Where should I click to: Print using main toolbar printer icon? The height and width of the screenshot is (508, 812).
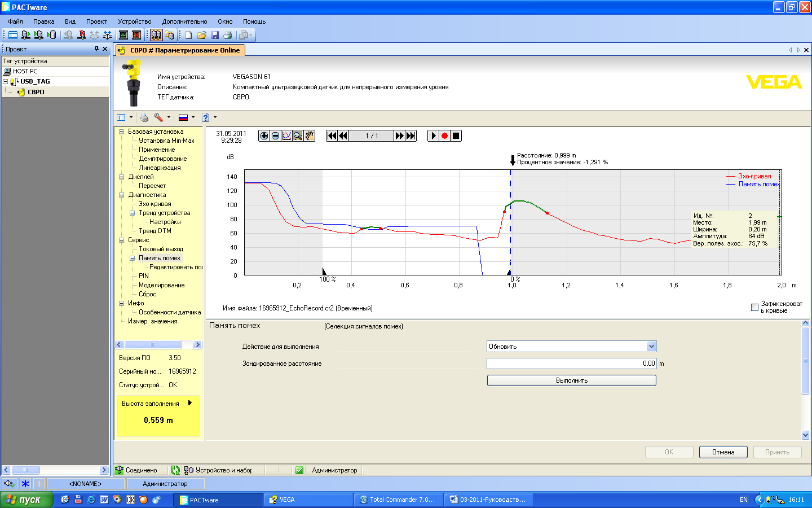point(228,35)
